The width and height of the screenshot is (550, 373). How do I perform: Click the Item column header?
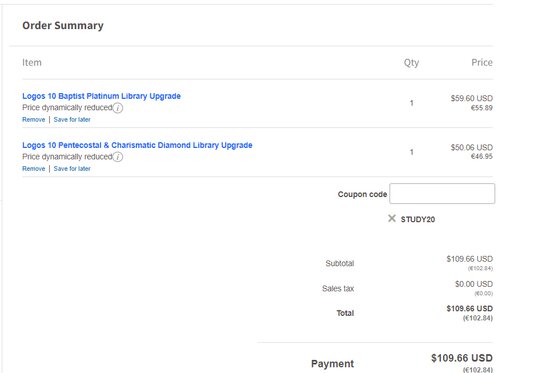pyautogui.click(x=32, y=62)
